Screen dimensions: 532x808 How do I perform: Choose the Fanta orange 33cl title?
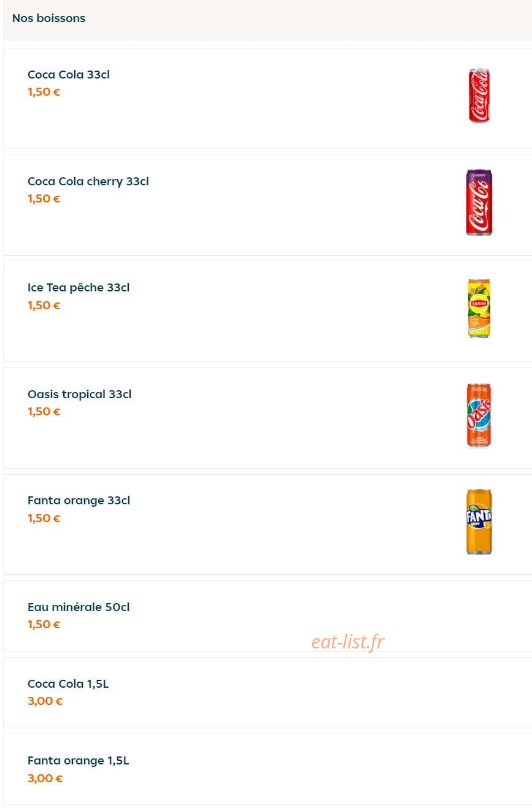(x=79, y=501)
